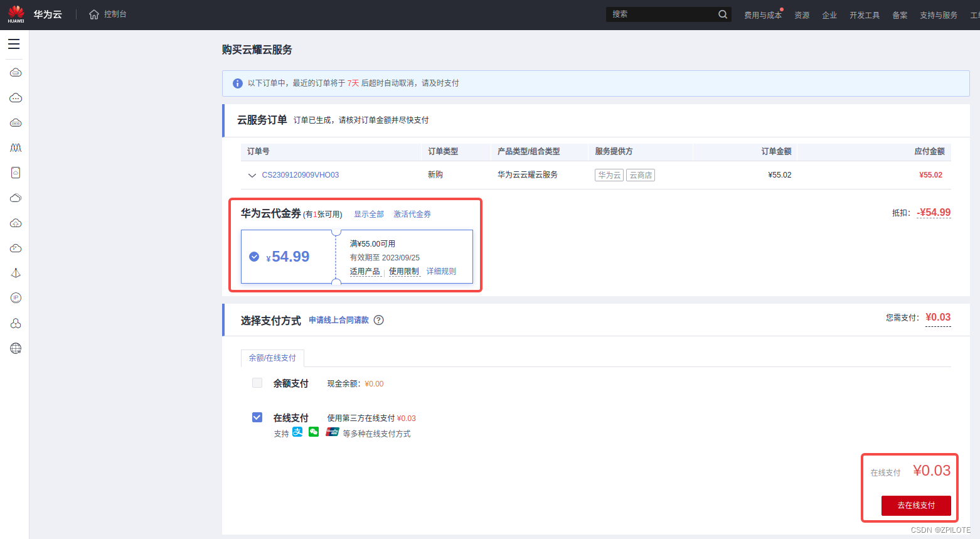Screen dimensions: 980x539
Task: Go to 控制台 console
Action: [115, 14]
